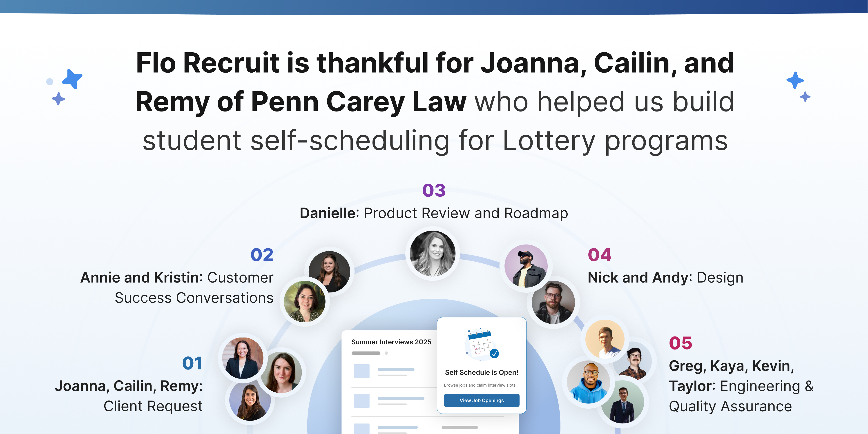Click the large blue sparkle right of the headline

click(x=795, y=80)
